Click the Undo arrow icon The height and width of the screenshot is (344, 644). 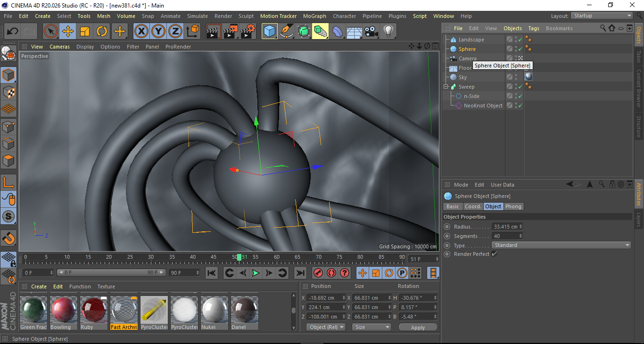click(12, 32)
